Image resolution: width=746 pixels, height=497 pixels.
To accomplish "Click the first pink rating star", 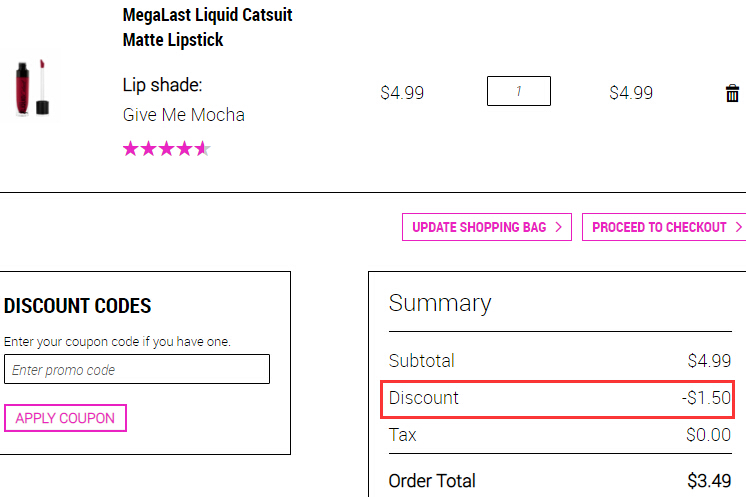I will [x=130, y=149].
